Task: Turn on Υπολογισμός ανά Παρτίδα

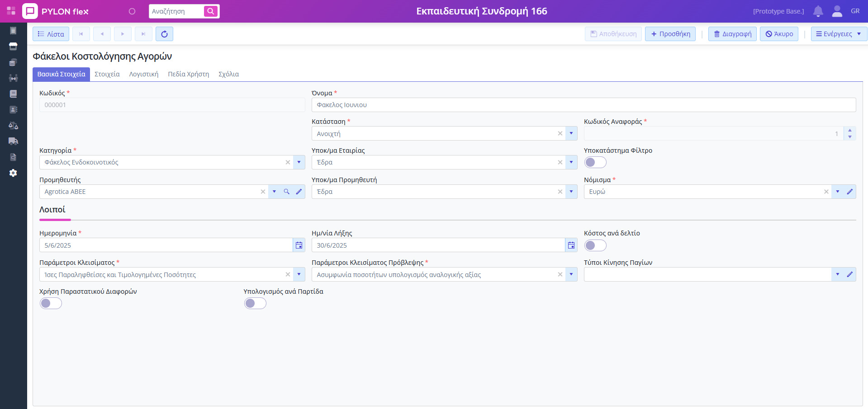Action: coord(256,303)
